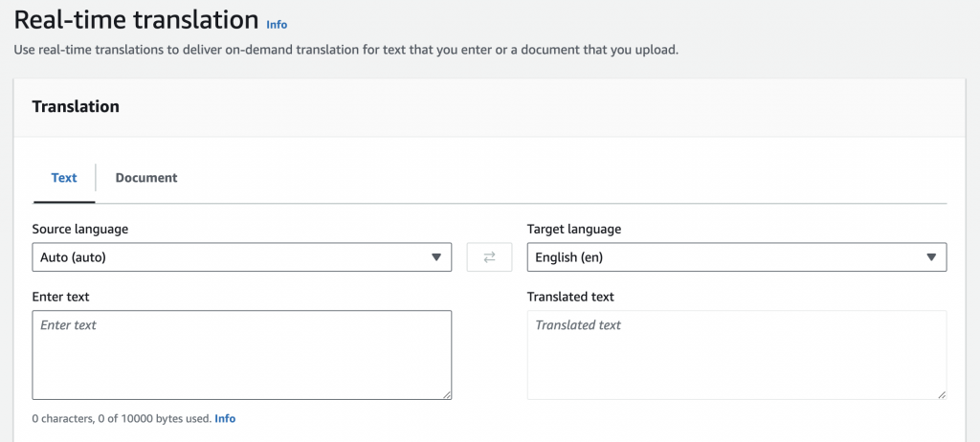Click inside the Translated text output box
This screenshot has height=442, width=980.
[736, 354]
